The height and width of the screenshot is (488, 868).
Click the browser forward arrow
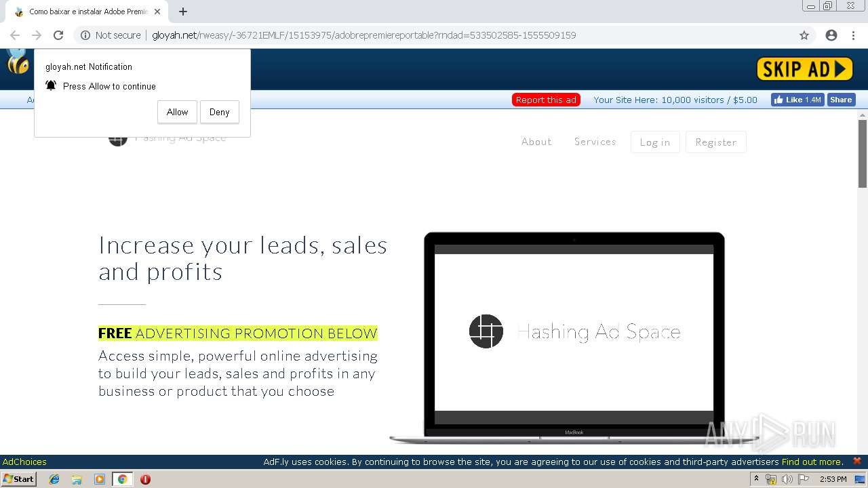pos(37,35)
